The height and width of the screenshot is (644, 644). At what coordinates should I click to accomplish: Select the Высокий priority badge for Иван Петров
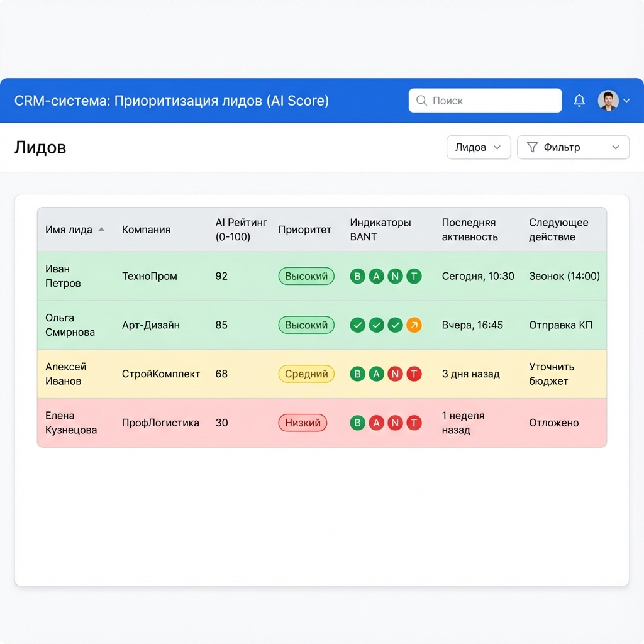pyautogui.click(x=306, y=276)
